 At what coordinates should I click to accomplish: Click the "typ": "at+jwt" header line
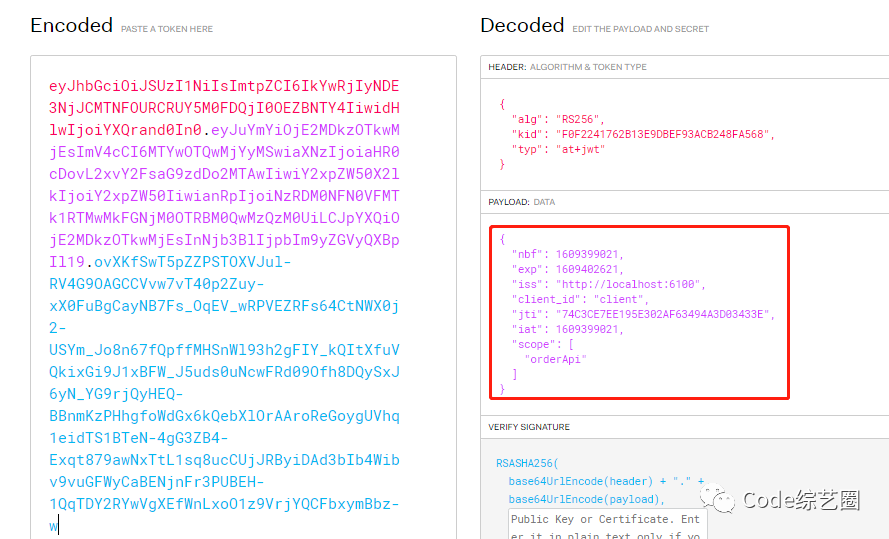(558, 150)
